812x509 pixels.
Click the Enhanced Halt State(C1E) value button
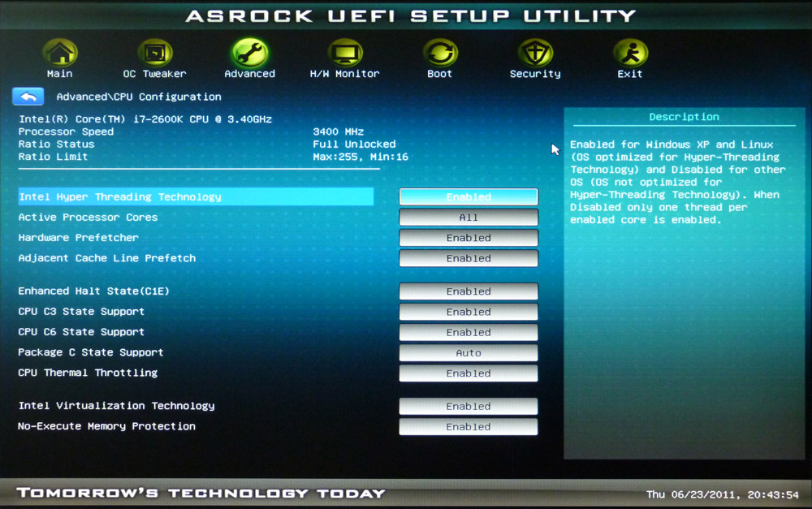469,291
